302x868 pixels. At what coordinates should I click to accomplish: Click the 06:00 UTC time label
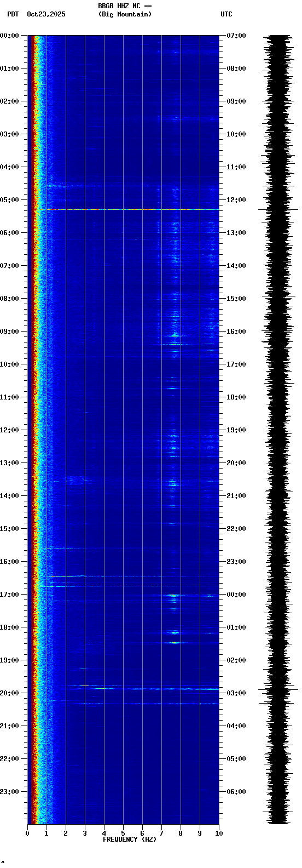(x=236, y=792)
